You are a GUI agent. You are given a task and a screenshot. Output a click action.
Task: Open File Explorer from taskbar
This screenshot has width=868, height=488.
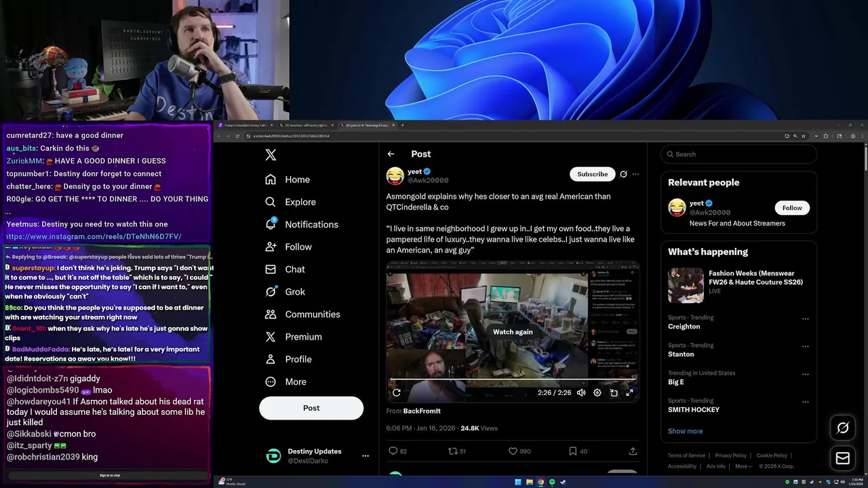point(530,482)
